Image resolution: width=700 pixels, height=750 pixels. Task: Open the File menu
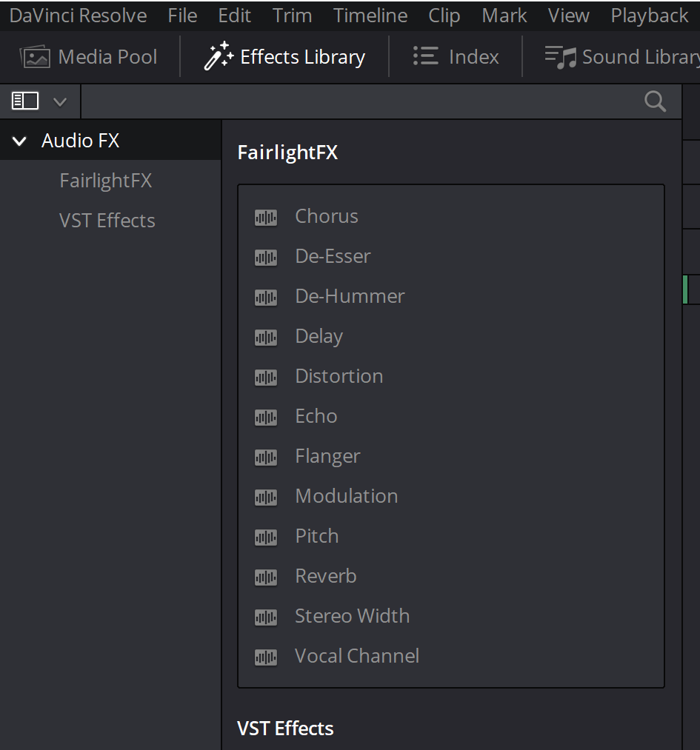(x=182, y=16)
